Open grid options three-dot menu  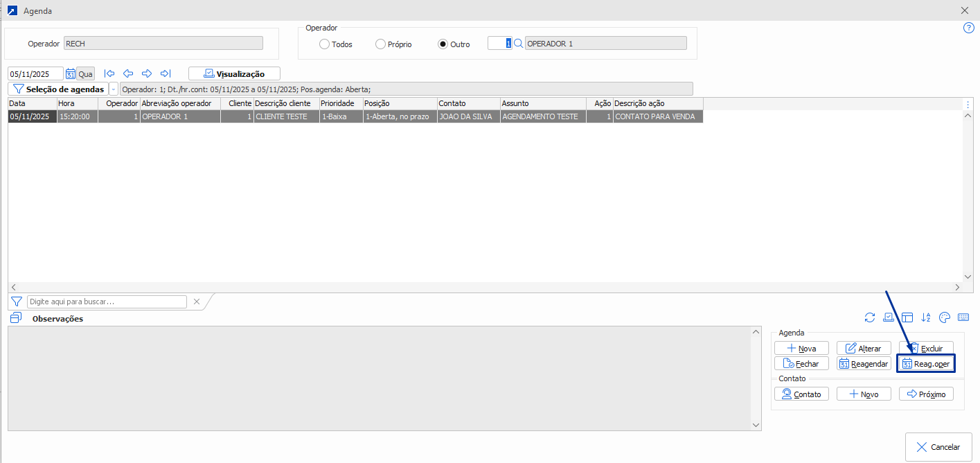[x=968, y=104]
